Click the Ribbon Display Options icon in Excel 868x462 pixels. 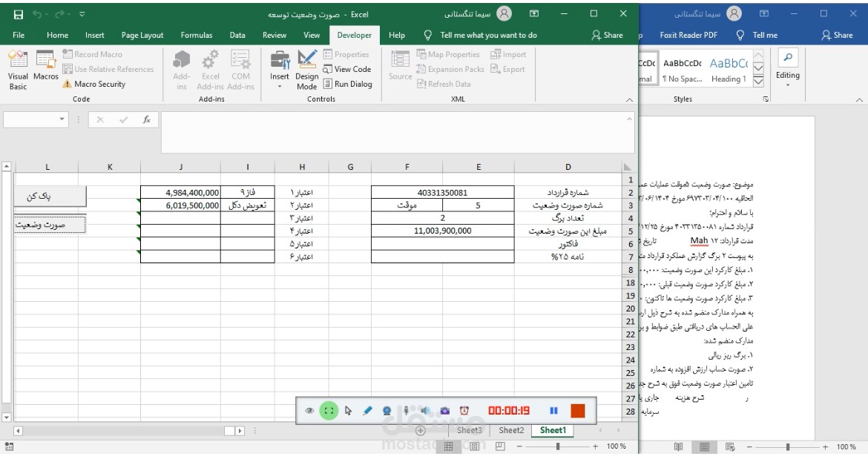534,14
